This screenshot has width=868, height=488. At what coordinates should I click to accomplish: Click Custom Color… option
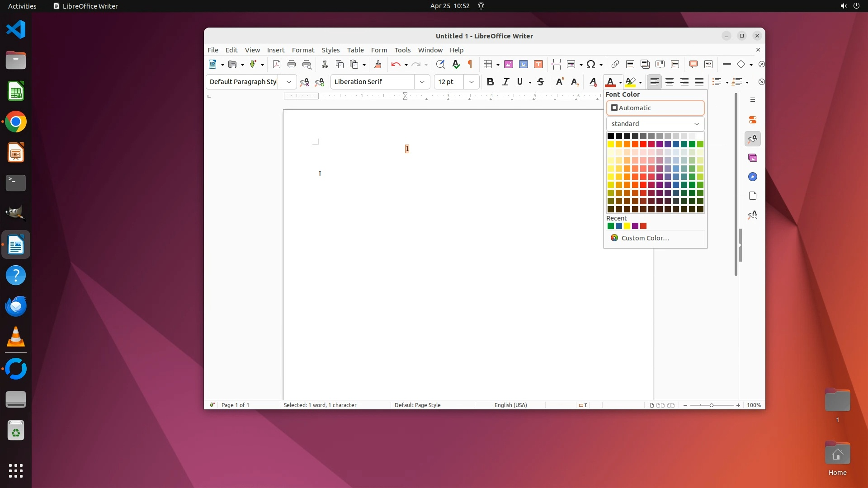pos(645,238)
